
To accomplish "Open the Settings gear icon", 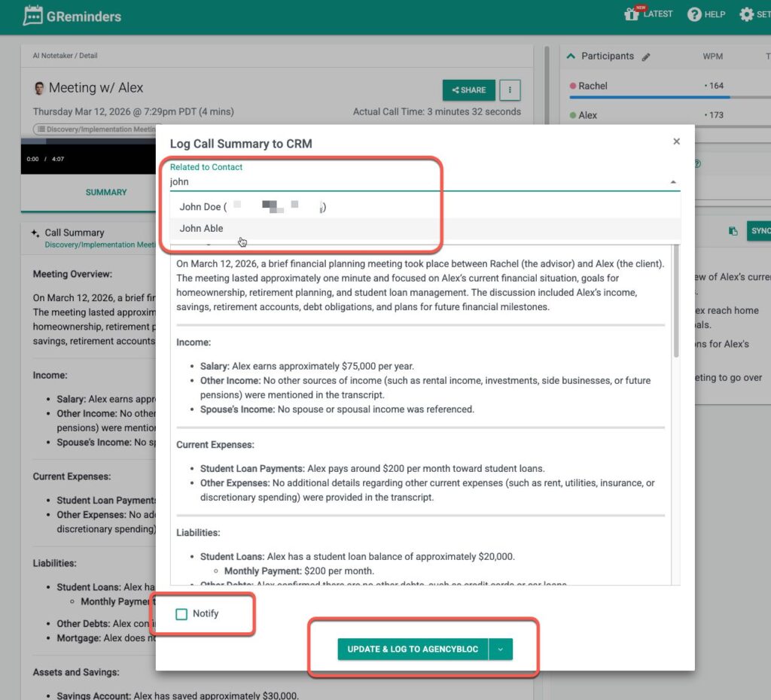I will tap(746, 15).
